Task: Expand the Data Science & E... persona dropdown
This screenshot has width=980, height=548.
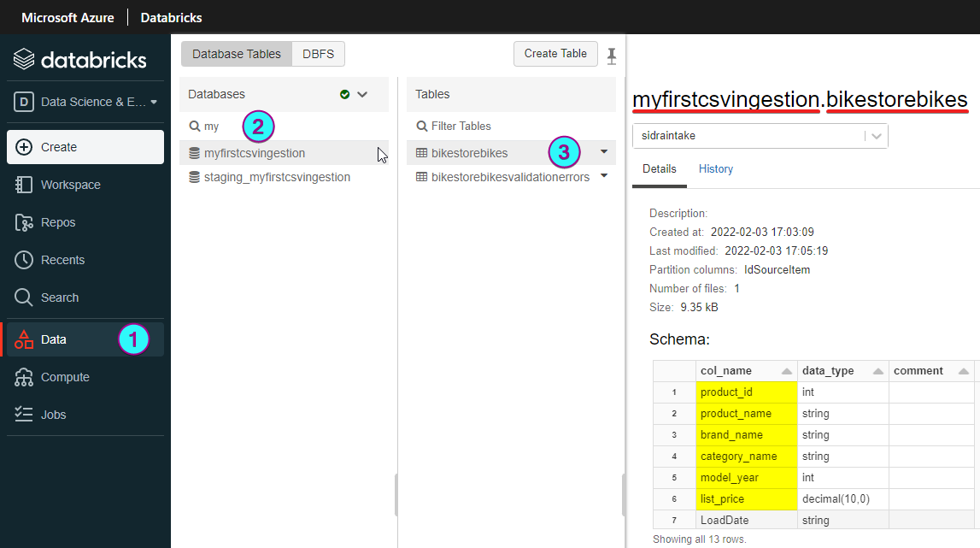Action: [x=154, y=102]
